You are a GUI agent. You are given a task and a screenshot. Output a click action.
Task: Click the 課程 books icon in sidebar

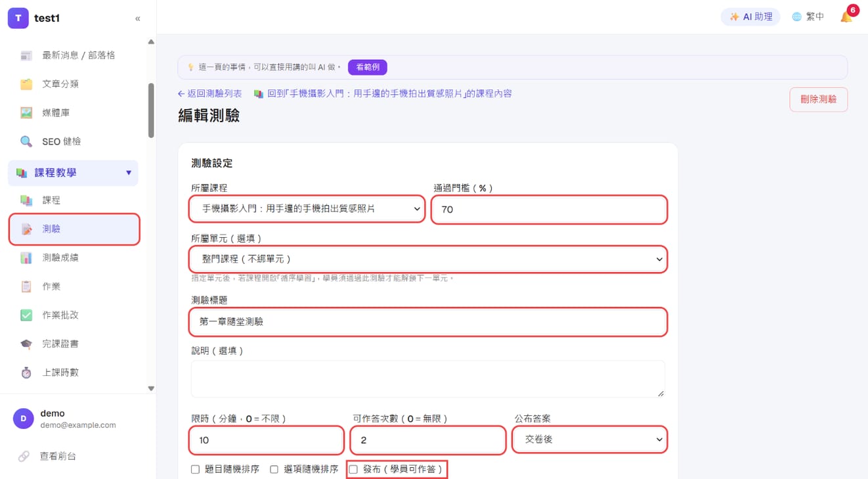point(26,200)
